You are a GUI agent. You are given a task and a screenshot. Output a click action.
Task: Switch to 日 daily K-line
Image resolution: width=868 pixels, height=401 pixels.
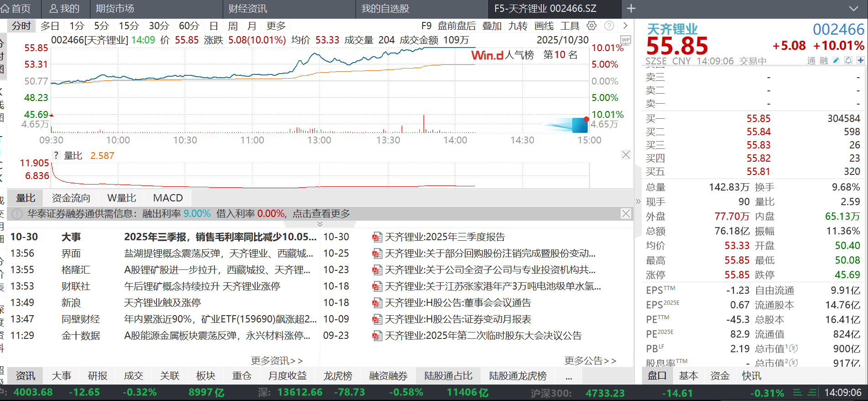tap(214, 26)
